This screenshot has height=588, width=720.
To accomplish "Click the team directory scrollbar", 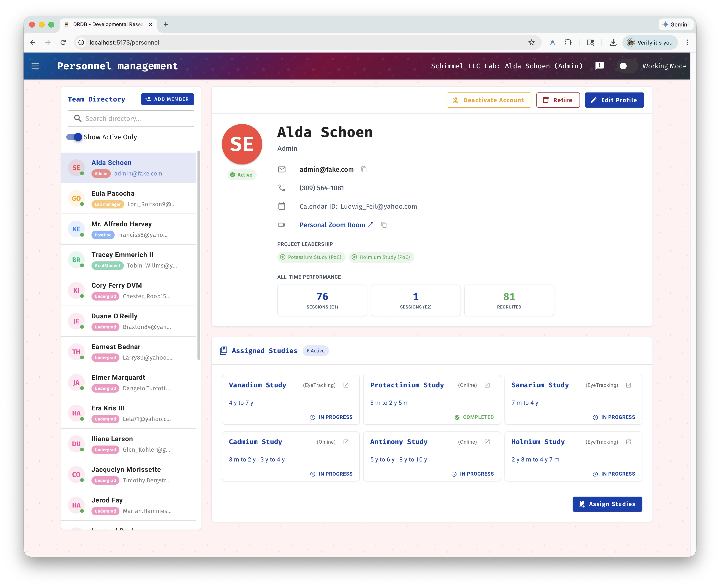I will [199, 256].
